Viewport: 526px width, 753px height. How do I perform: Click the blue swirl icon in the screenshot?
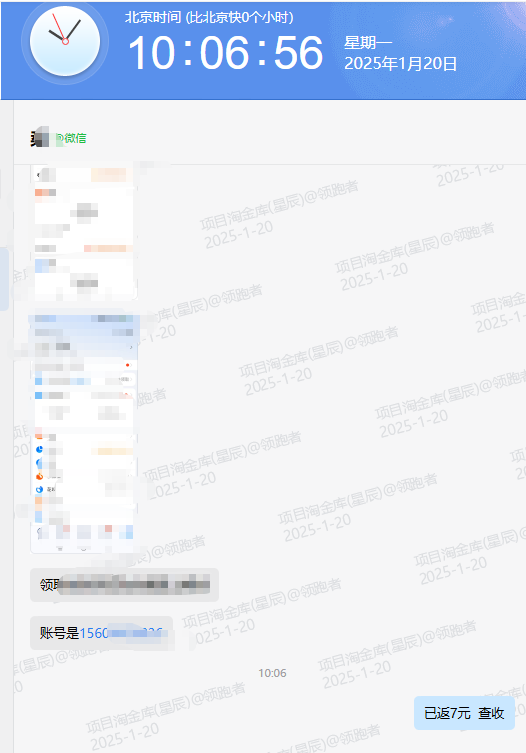point(39,489)
